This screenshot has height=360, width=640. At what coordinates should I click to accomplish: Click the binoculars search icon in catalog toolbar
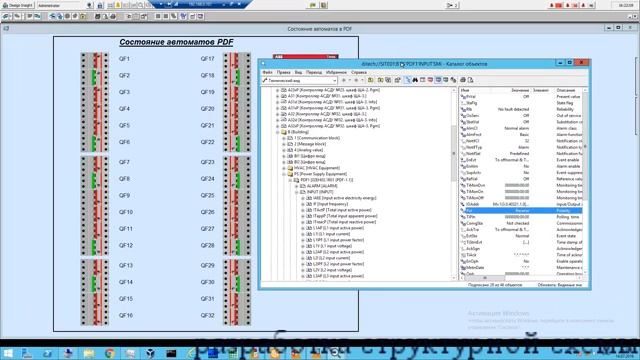coord(415,80)
